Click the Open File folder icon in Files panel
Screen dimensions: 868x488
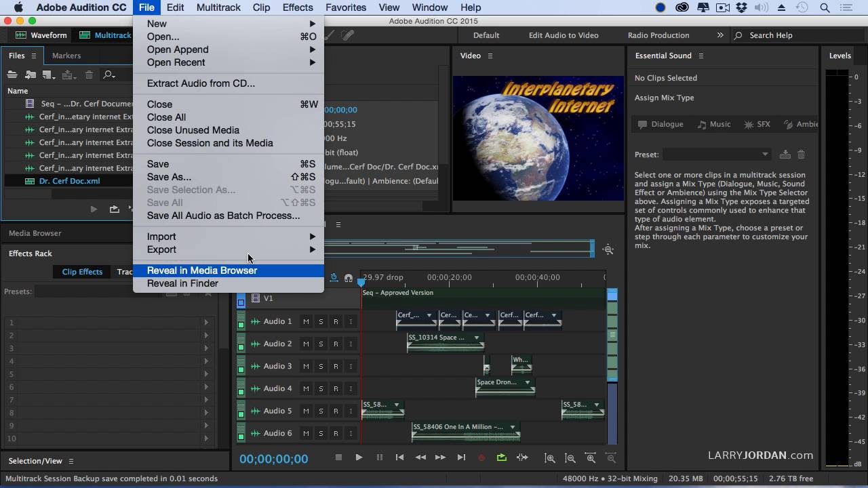pos(12,75)
